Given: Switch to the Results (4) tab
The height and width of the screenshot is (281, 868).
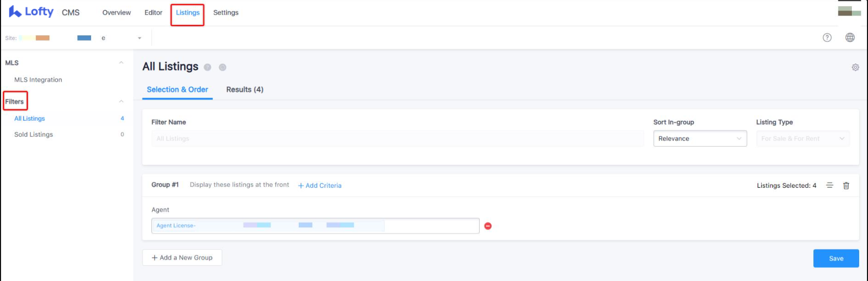Looking at the screenshot, I should [245, 90].
